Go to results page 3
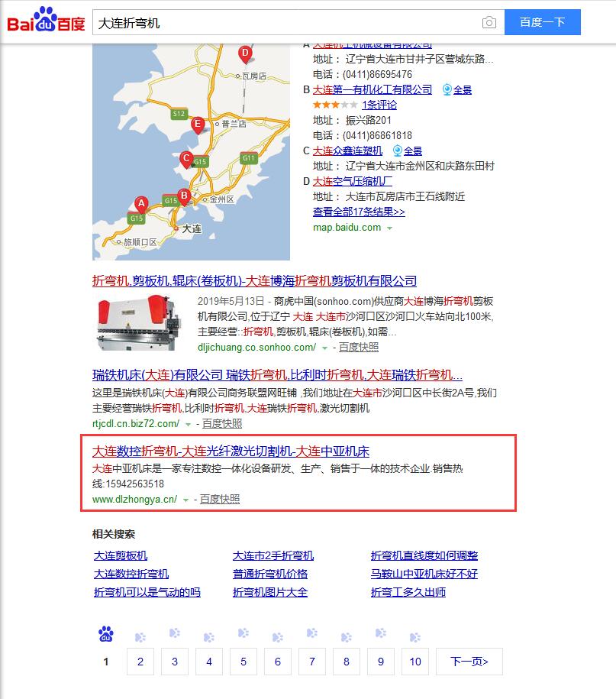Screen dimensions: 616x699 click(175, 662)
